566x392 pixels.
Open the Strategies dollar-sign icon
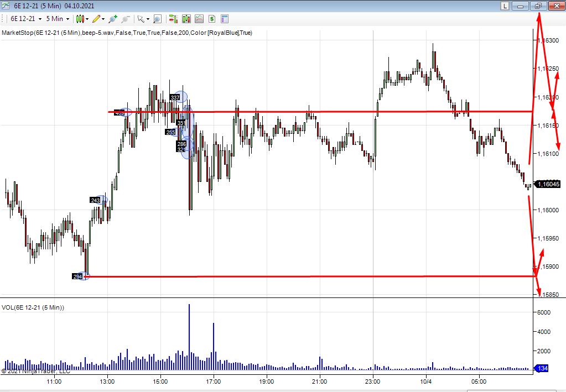click(212, 19)
